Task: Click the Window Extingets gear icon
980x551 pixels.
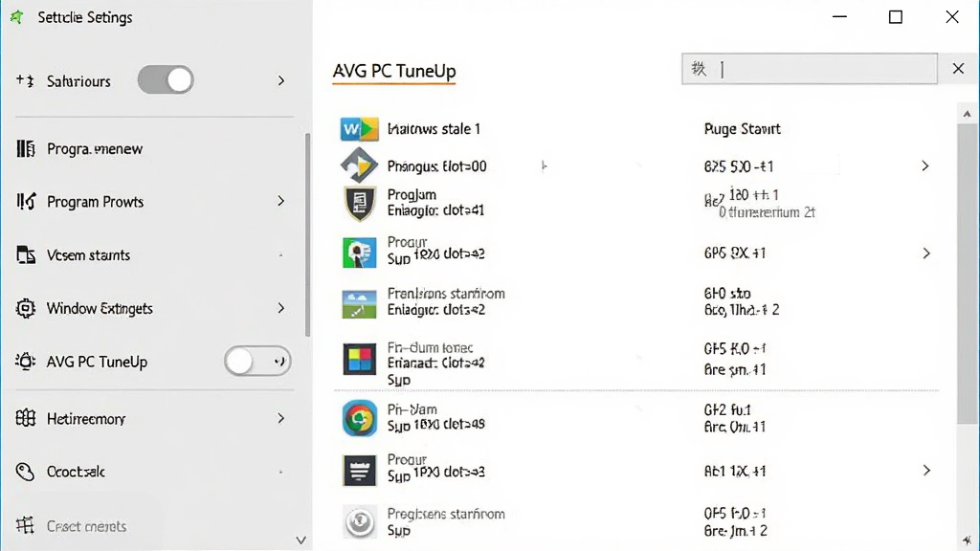Action: coord(26,308)
